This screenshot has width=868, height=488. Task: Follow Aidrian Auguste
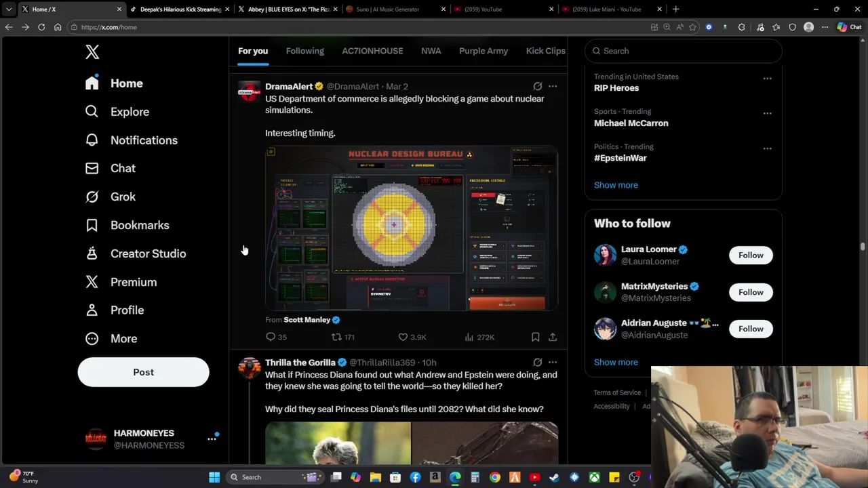(x=751, y=329)
